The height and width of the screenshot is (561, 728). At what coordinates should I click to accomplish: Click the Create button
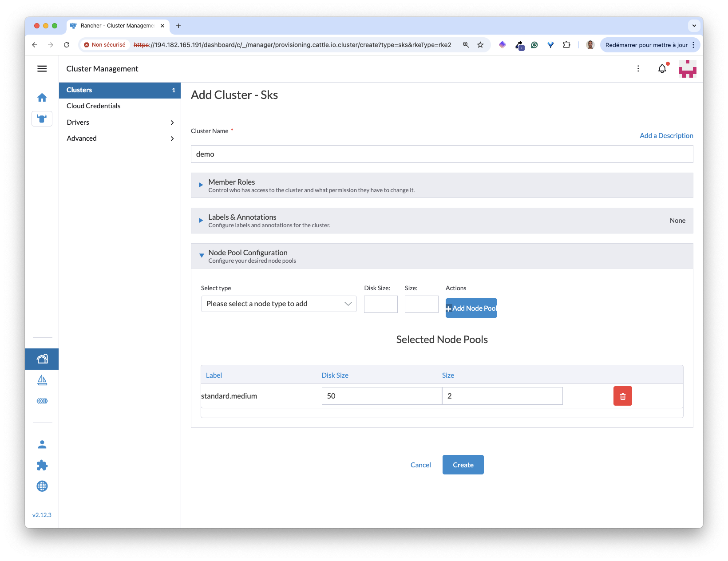pyautogui.click(x=463, y=465)
